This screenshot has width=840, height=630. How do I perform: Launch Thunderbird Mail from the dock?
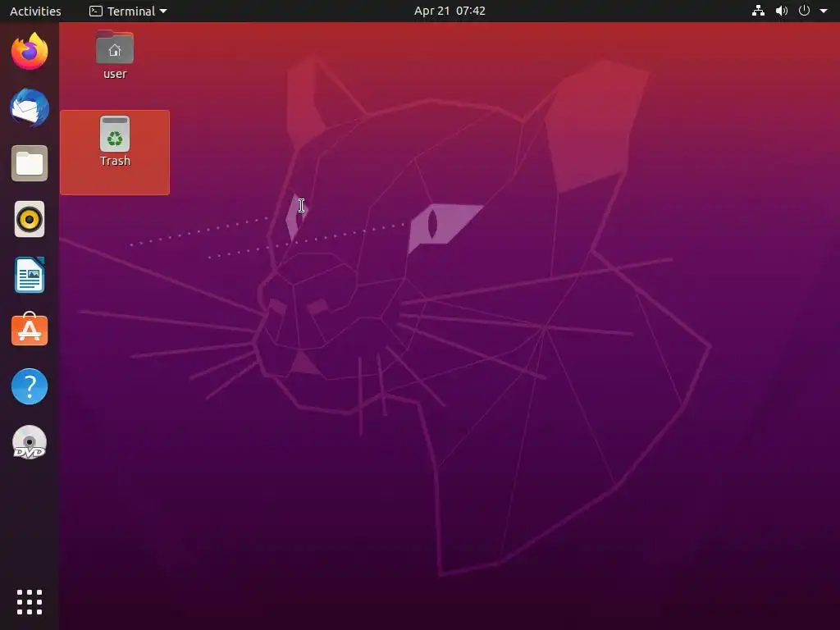coord(30,107)
